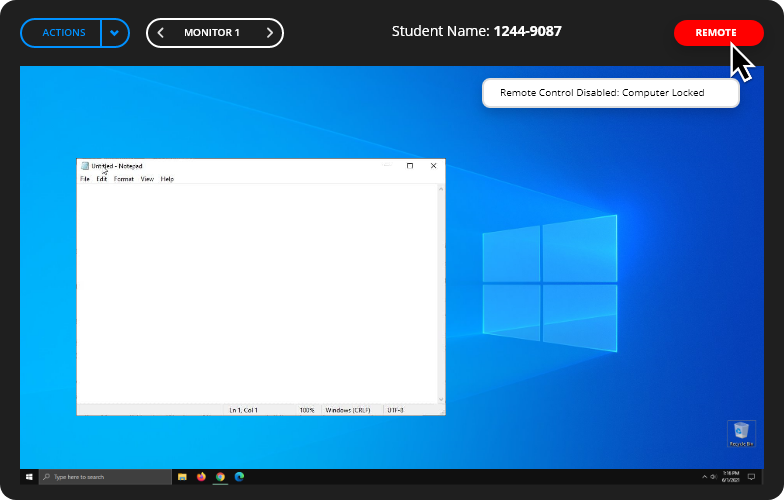The image size is (784, 500).
Task: Click the taskbar volume icon
Action: (714, 477)
